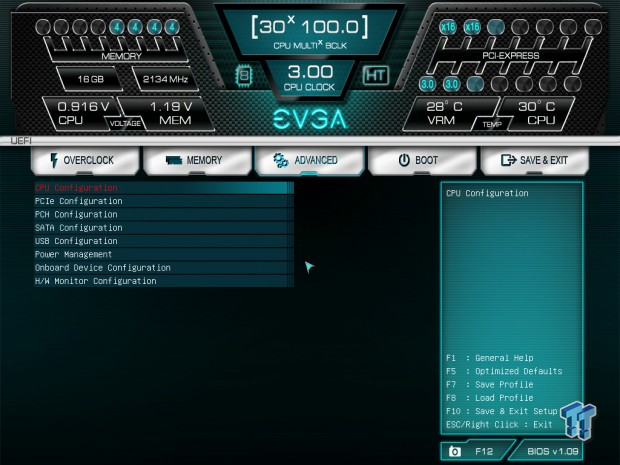Image resolution: width=620 pixels, height=465 pixels.
Task: Click the fifth memory slot indicator showing 4
Action: point(117,27)
